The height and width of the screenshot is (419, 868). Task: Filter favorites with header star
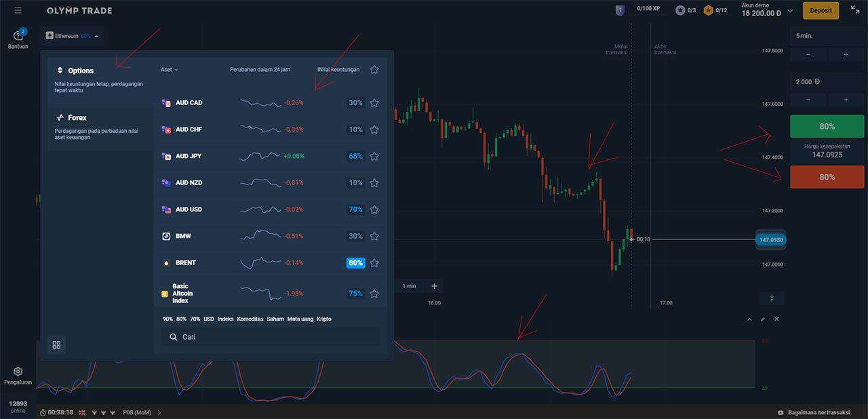[x=374, y=69]
